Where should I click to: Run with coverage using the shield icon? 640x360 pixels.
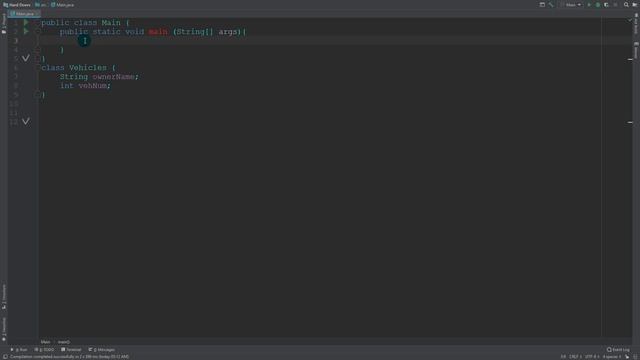click(606, 5)
